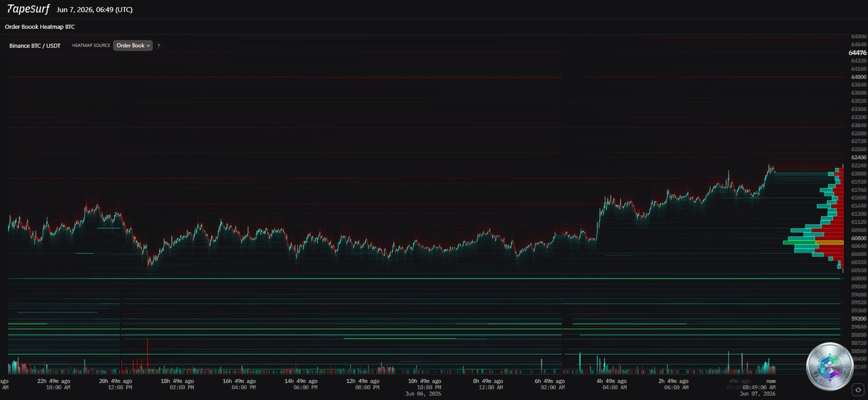Click the '20h 49m ago' time label
Viewport: 868px width, 400px height.
tap(116, 381)
